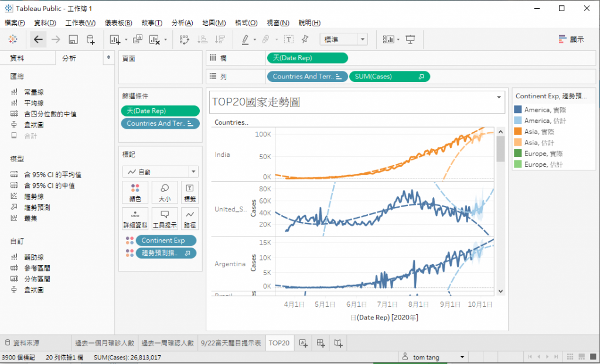Open the highlight pen dropdown arrow
The image size is (600, 364).
point(255,39)
